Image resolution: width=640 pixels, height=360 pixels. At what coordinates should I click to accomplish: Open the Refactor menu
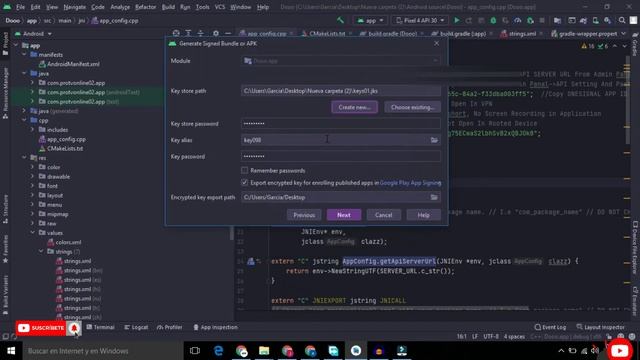coord(146,7)
